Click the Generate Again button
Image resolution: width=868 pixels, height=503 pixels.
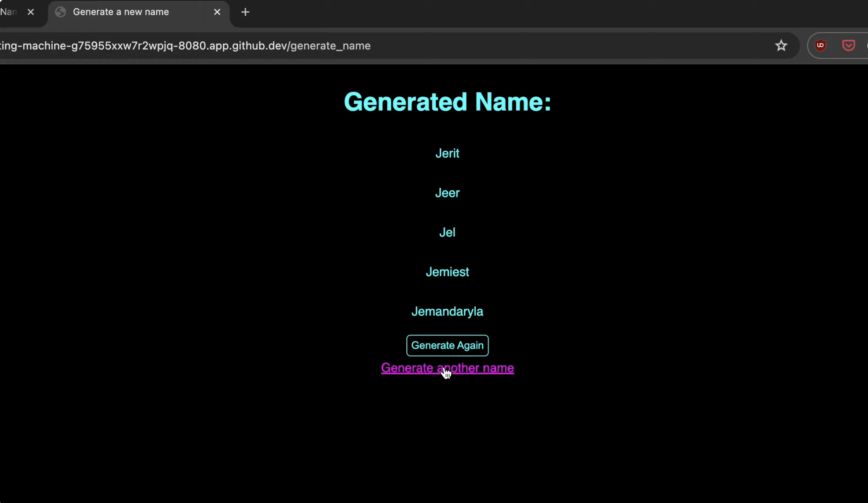click(447, 345)
